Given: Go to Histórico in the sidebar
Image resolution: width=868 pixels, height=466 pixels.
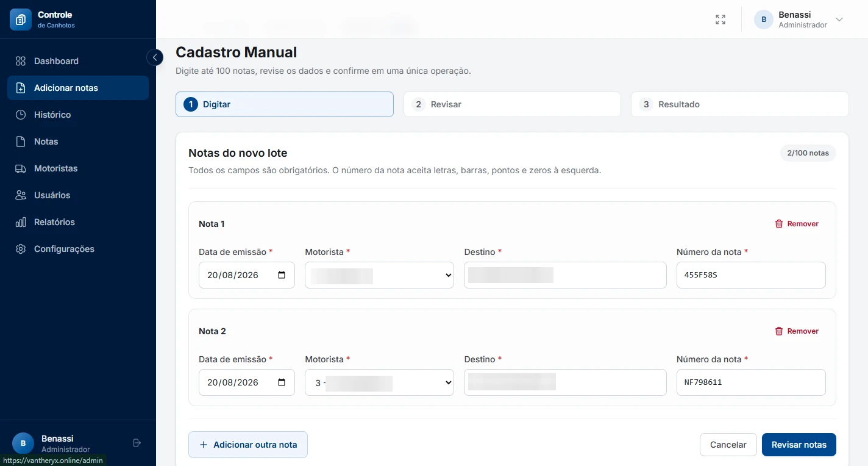Looking at the screenshot, I should 78,115.
